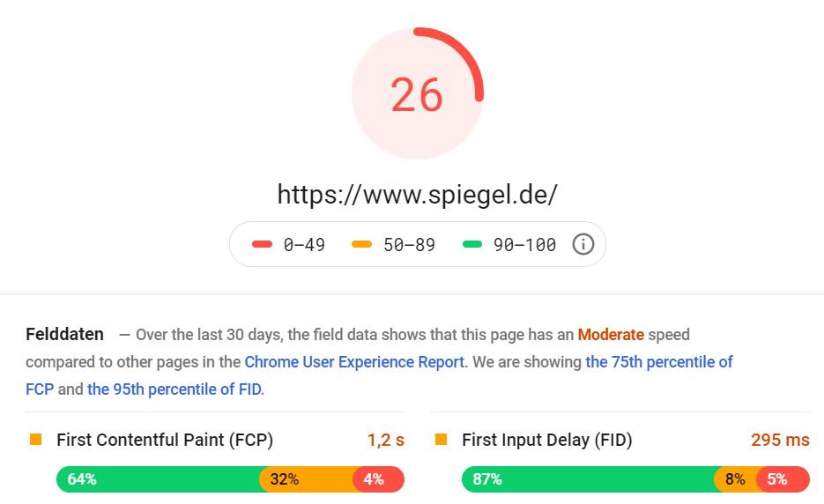Select the red 4% FCP bar segment
This screenshot has height=504, width=824.
[378, 479]
